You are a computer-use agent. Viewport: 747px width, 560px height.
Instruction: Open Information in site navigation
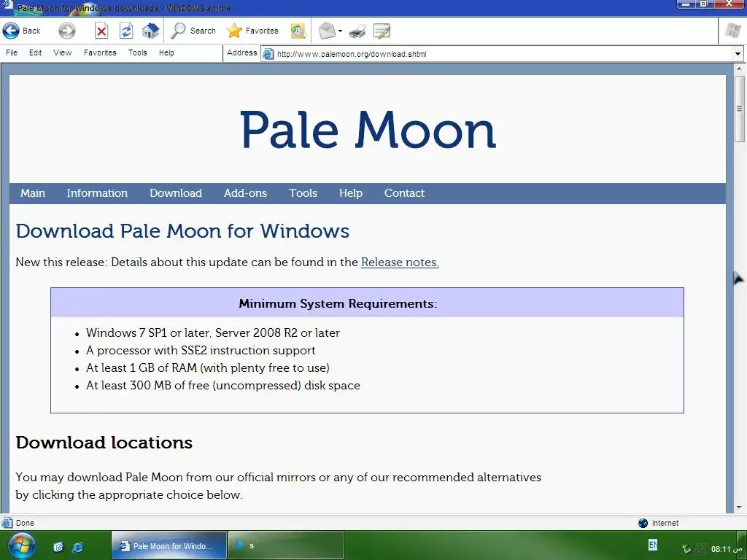pyautogui.click(x=97, y=193)
